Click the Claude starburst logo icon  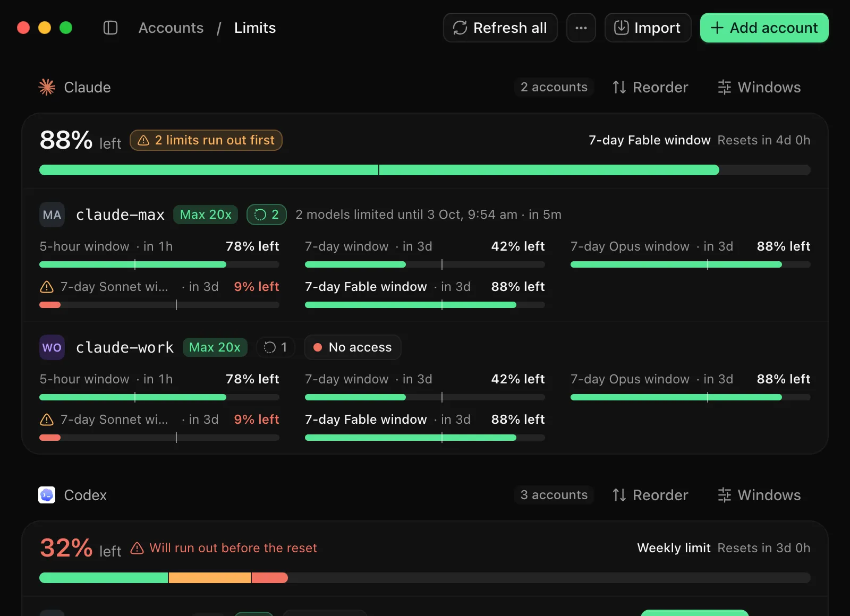click(x=47, y=87)
